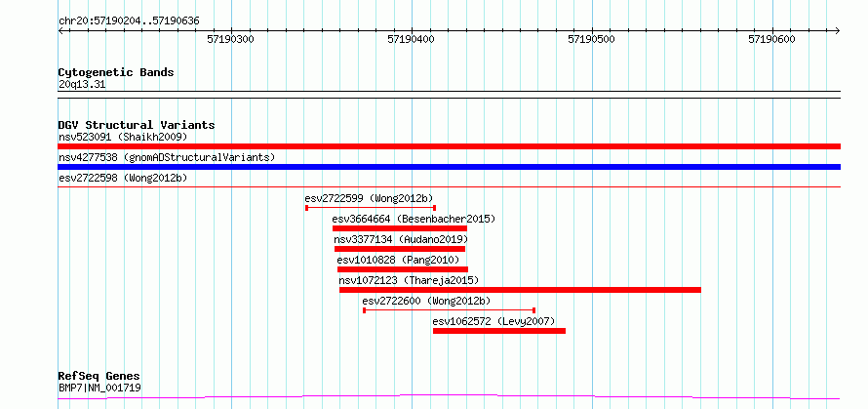Click the BMP7|NM_001719 gene label

coord(99,388)
